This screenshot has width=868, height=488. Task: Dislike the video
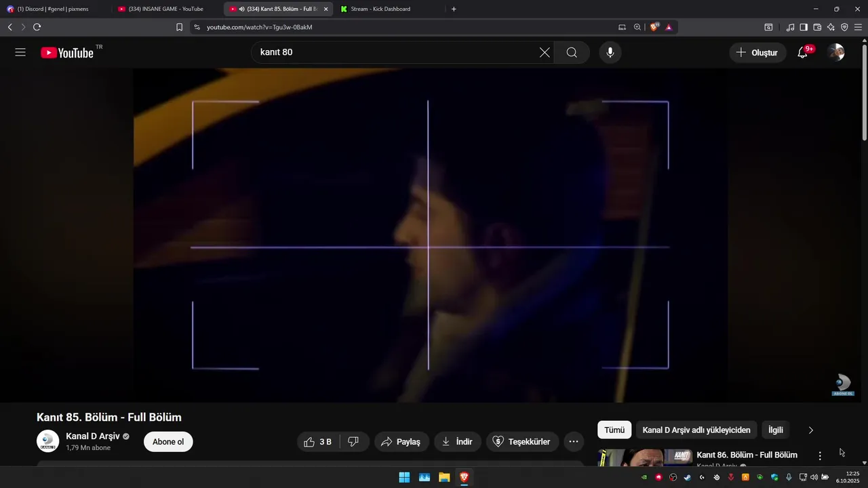353,442
